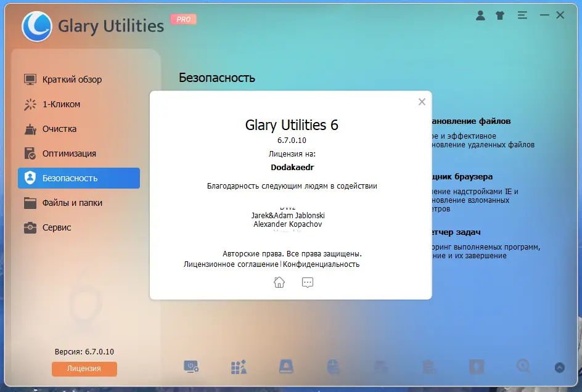The width and height of the screenshot is (582, 392).
Task: Click the Glary Utilities 6 heading
Action: [292, 125]
